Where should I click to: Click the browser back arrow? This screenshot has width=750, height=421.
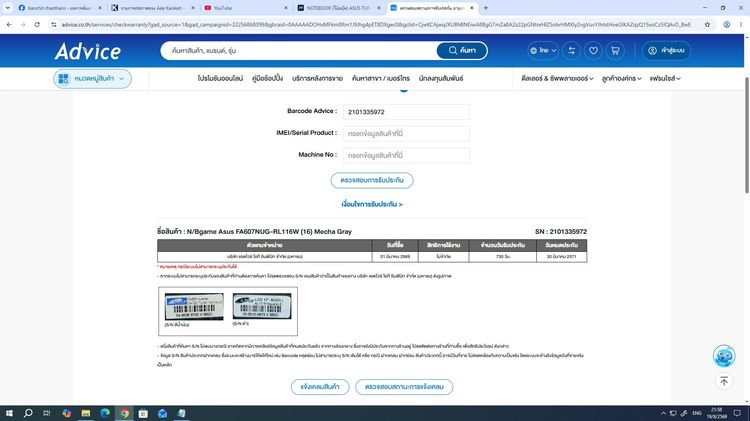pos(9,24)
